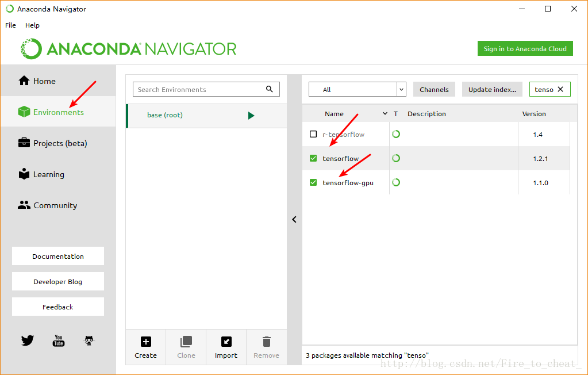Open the Community section

tap(58, 205)
